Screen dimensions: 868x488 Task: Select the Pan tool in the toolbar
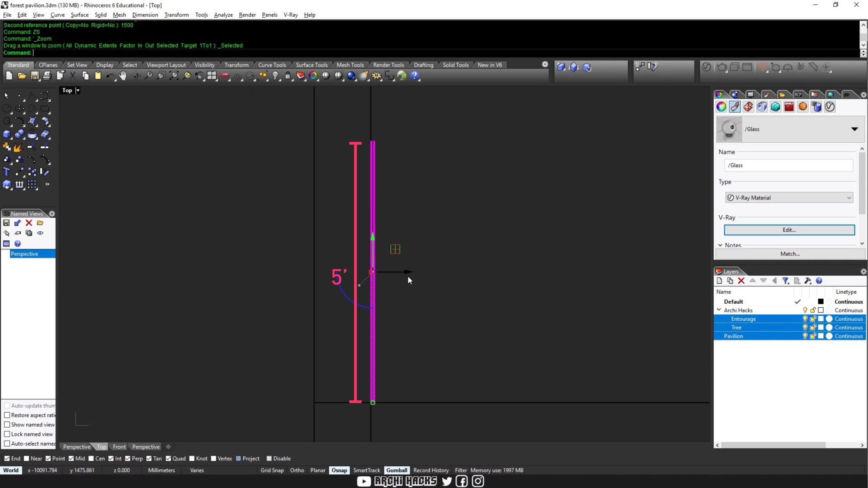[123, 75]
